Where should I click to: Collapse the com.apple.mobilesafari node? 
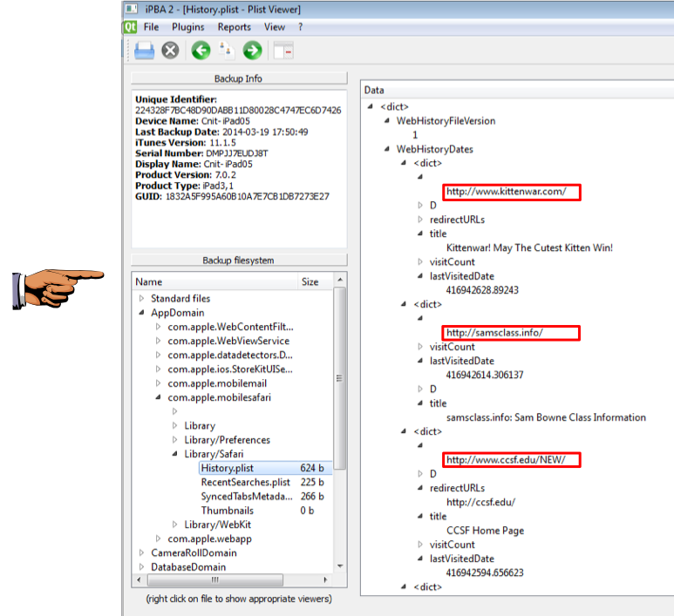158,397
